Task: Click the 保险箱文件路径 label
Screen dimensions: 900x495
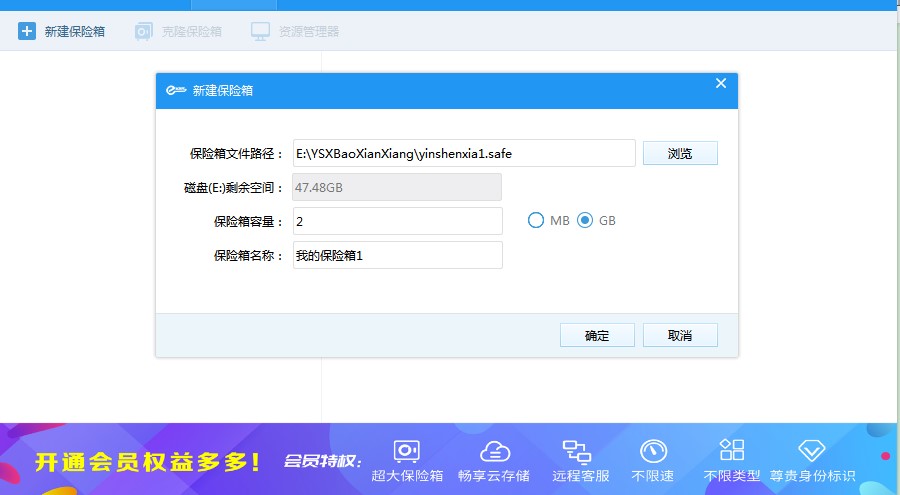Action: click(236, 154)
